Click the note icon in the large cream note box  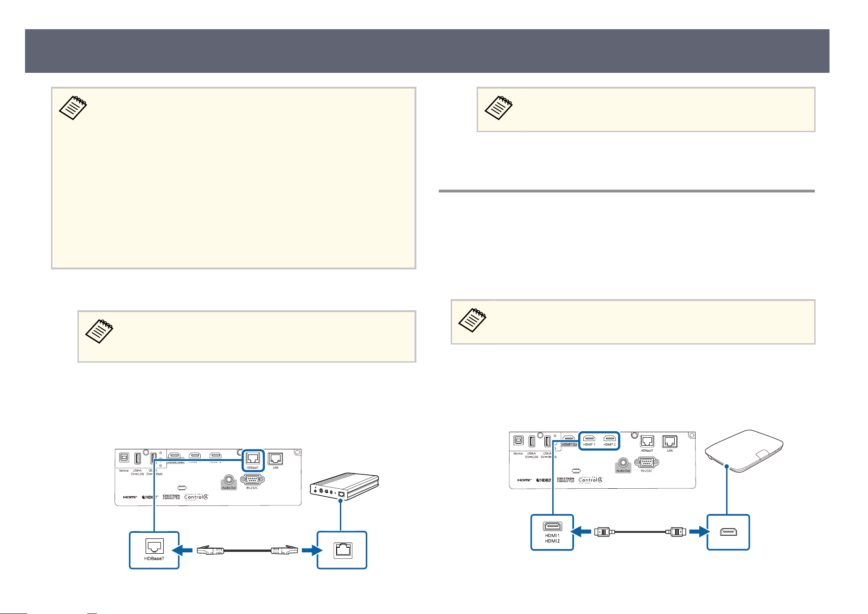pyautogui.click(x=73, y=108)
